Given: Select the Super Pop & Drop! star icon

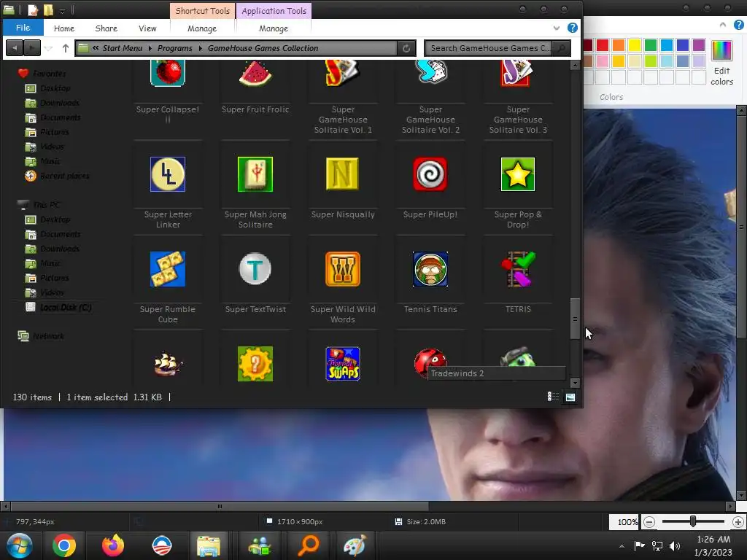Looking at the screenshot, I should 518,174.
